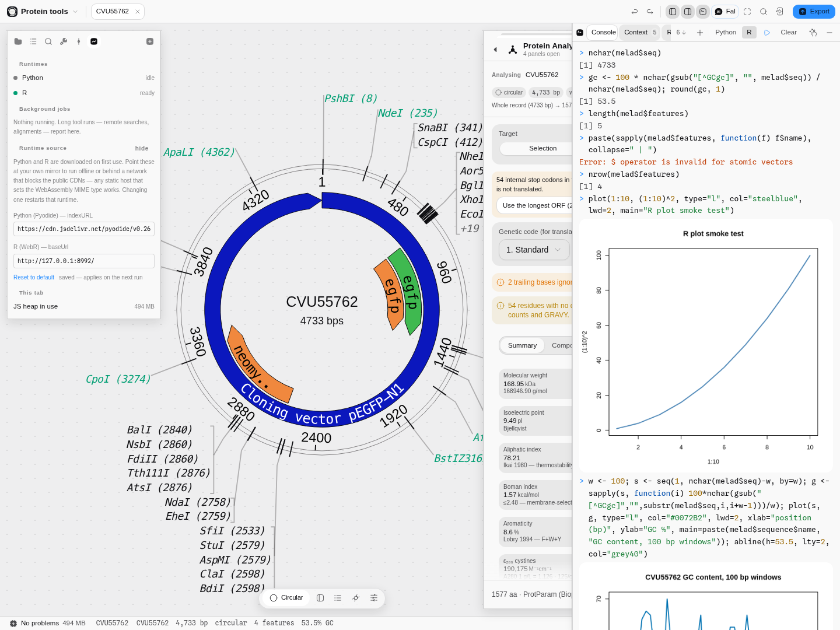Screen dimensions: 840x630
Task: Click the hand gesture icon next to Clear
Action: pos(813,33)
